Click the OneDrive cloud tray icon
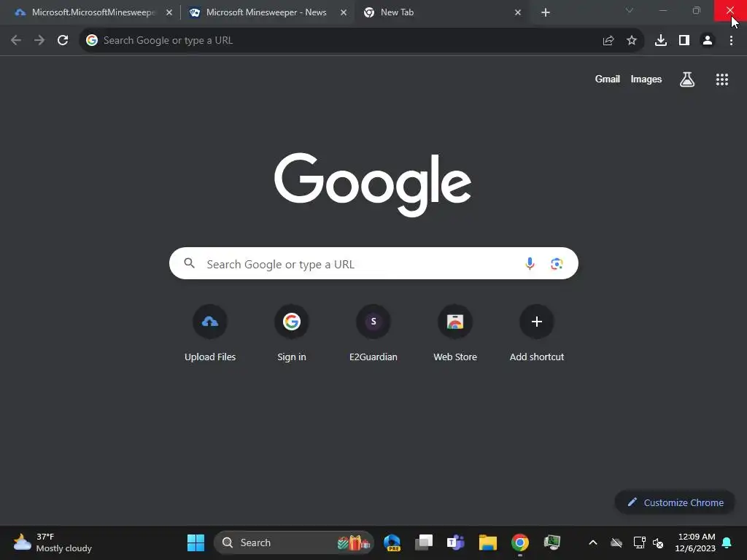This screenshot has height=560, width=747. point(616,542)
